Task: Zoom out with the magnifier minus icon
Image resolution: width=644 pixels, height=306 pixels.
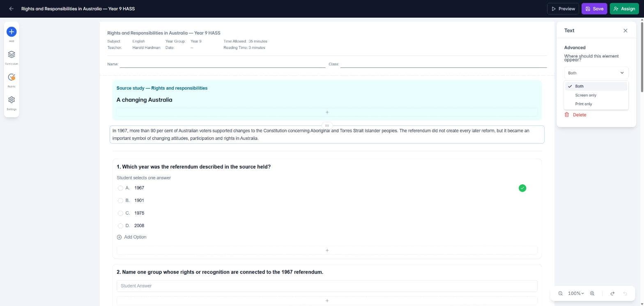Action: [561, 293]
